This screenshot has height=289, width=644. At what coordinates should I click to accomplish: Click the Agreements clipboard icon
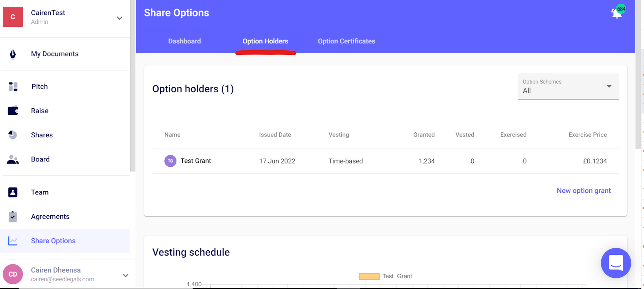[x=13, y=217]
